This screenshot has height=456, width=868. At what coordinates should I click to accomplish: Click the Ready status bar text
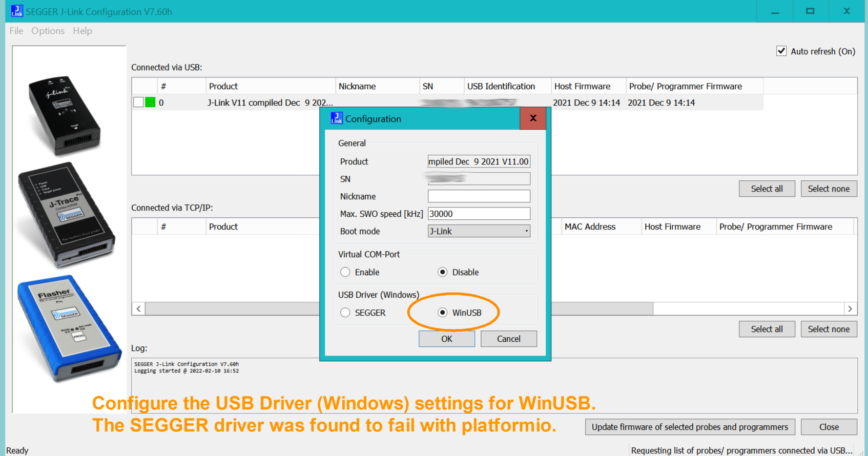coord(17,450)
